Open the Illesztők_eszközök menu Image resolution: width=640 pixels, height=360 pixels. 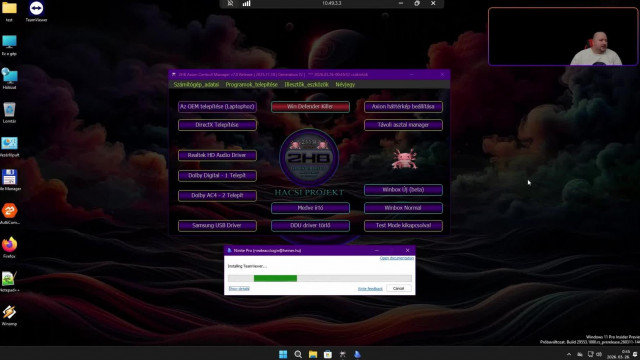tap(307, 84)
